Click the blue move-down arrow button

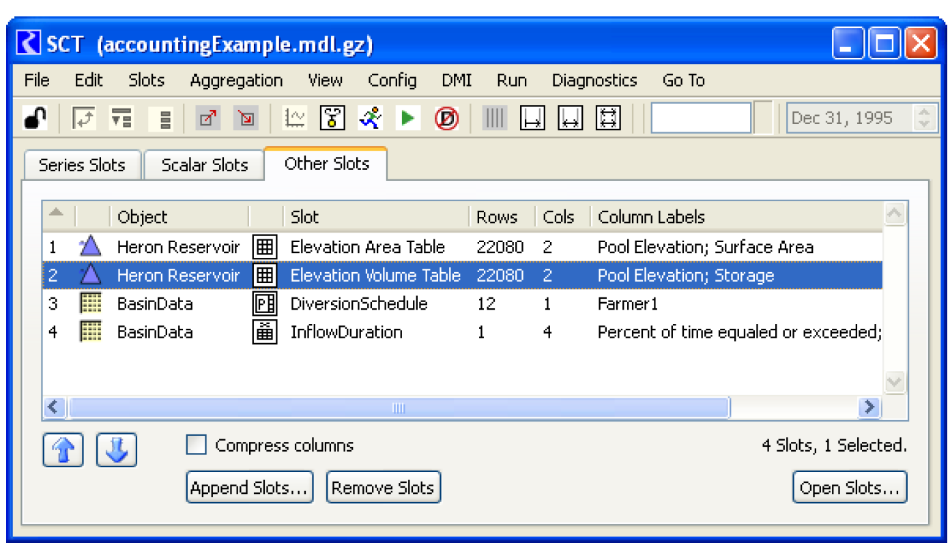pos(117,450)
